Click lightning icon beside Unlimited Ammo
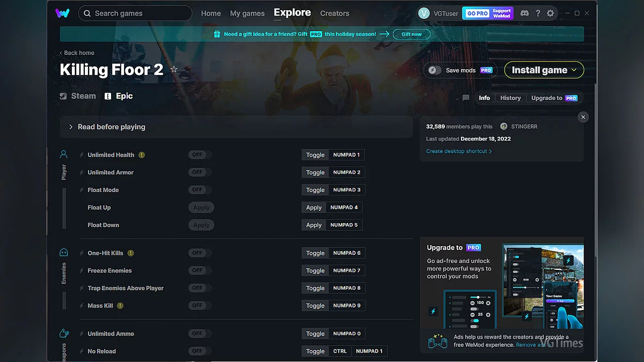Image resolution: width=644 pixels, height=362 pixels. 82,334
